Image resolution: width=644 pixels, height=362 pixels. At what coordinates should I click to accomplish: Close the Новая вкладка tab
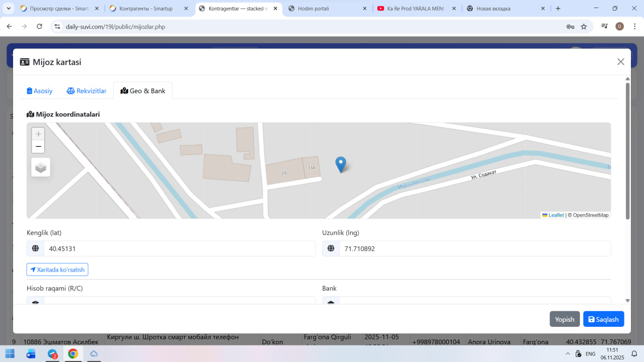(543, 9)
